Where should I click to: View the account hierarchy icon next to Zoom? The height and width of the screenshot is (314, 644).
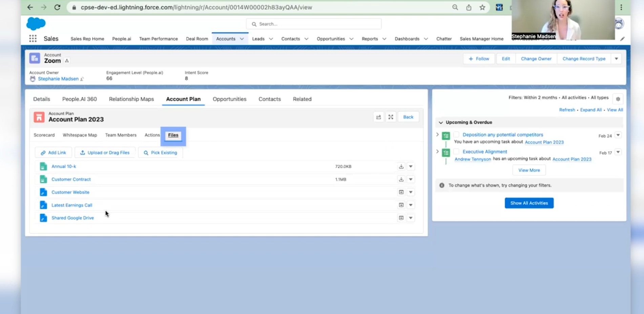(67, 61)
